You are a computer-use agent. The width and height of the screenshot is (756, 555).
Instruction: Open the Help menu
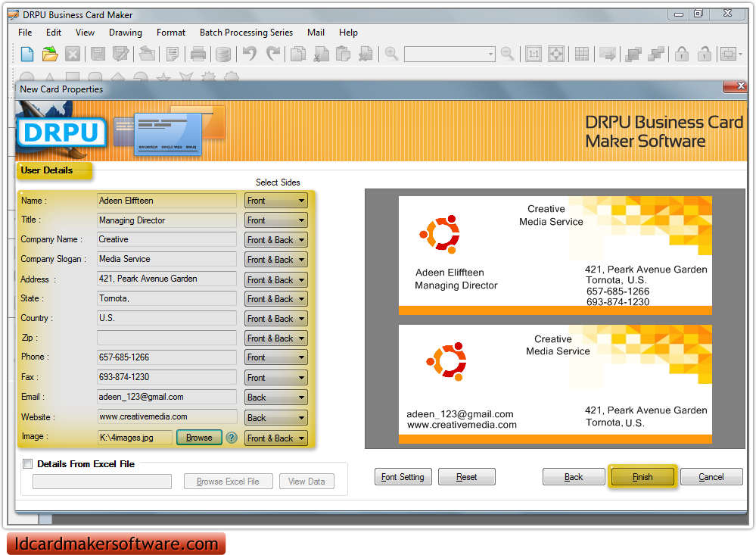tap(348, 33)
